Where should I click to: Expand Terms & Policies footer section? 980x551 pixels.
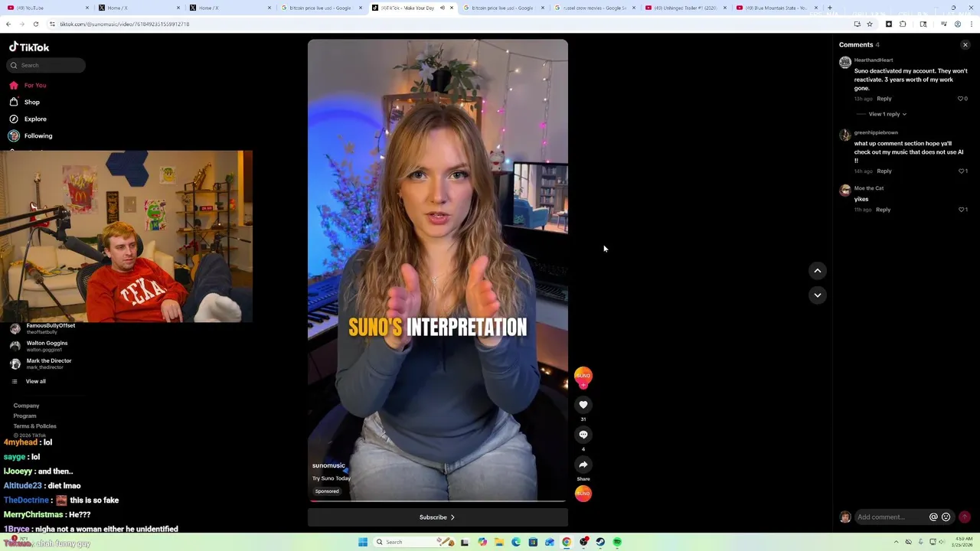34,426
